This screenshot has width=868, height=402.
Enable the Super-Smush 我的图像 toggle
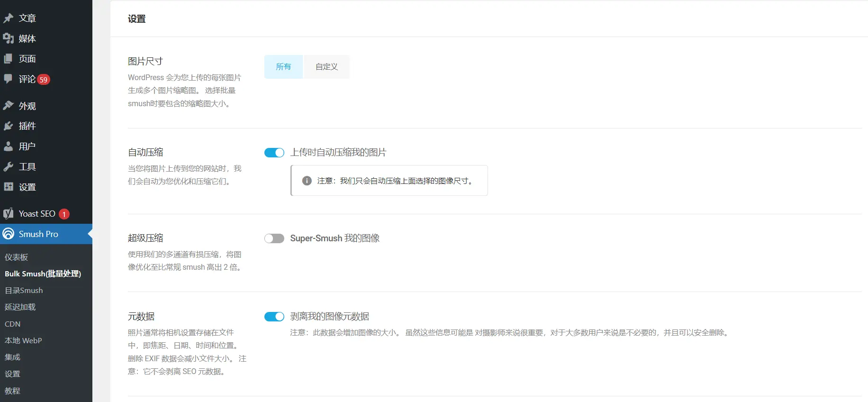pos(274,238)
